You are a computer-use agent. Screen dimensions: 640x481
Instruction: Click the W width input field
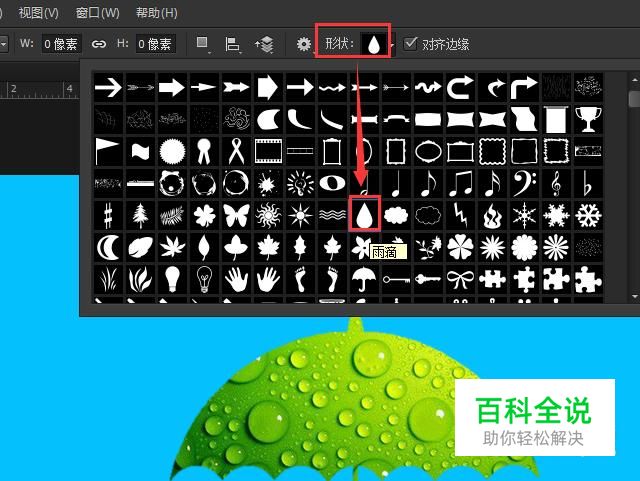[61, 44]
